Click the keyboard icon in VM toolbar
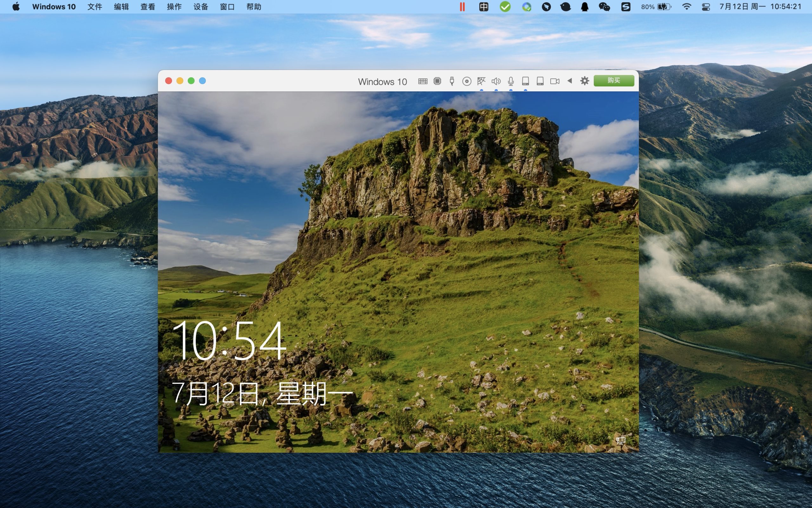The height and width of the screenshot is (508, 812). pyautogui.click(x=423, y=81)
